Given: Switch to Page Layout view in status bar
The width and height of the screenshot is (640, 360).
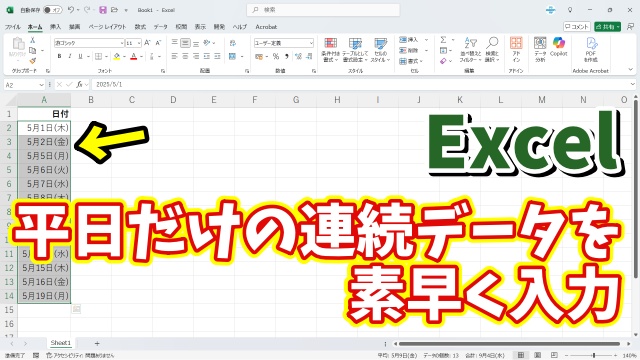Looking at the screenshot, I should pyautogui.click(x=538, y=355).
